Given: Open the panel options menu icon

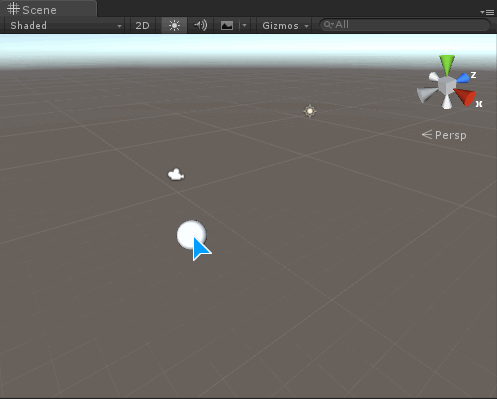Looking at the screenshot, I should pyautogui.click(x=487, y=12).
